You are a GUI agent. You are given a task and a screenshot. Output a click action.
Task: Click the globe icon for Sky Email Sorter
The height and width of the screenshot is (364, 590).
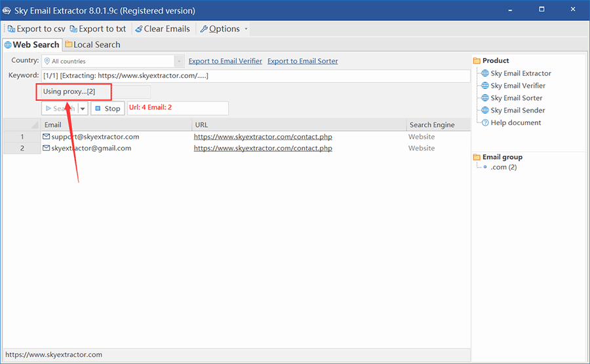pos(485,98)
